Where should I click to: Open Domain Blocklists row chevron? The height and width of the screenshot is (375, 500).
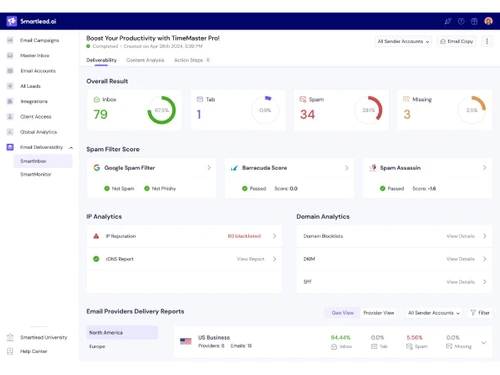(484, 236)
